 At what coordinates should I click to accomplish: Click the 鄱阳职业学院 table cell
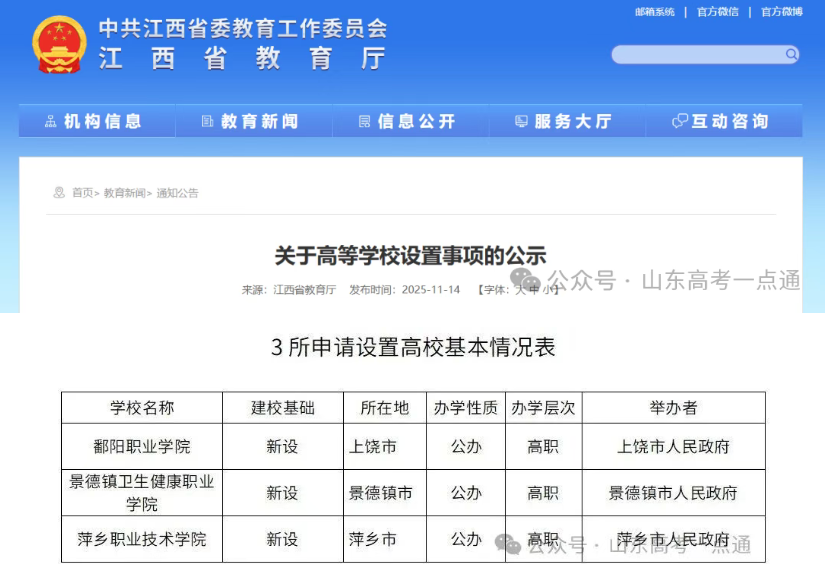(141, 446)
